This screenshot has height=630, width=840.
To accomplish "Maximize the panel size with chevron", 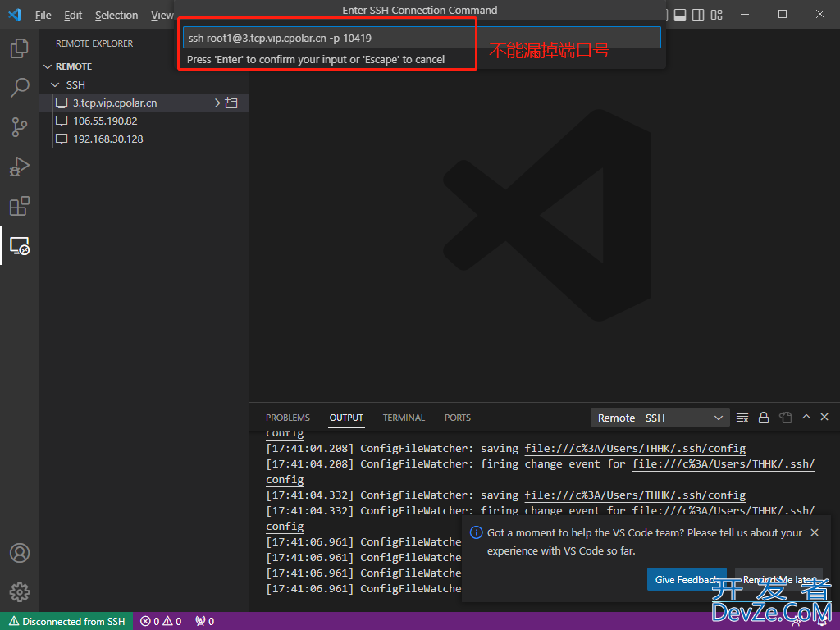I will 806,416.
